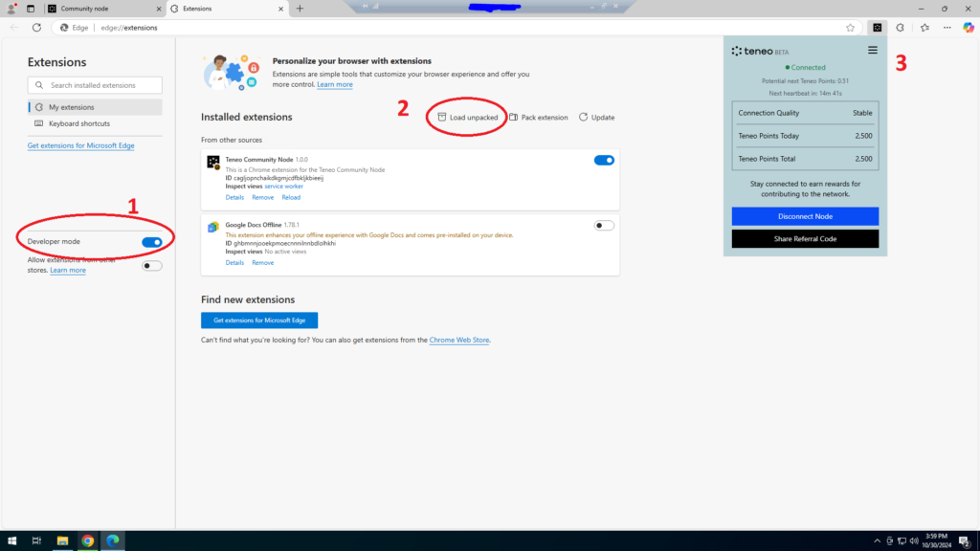Screen dimensions: 980x551
Task: Click the back navigation arrow
Action: [14, 28]
